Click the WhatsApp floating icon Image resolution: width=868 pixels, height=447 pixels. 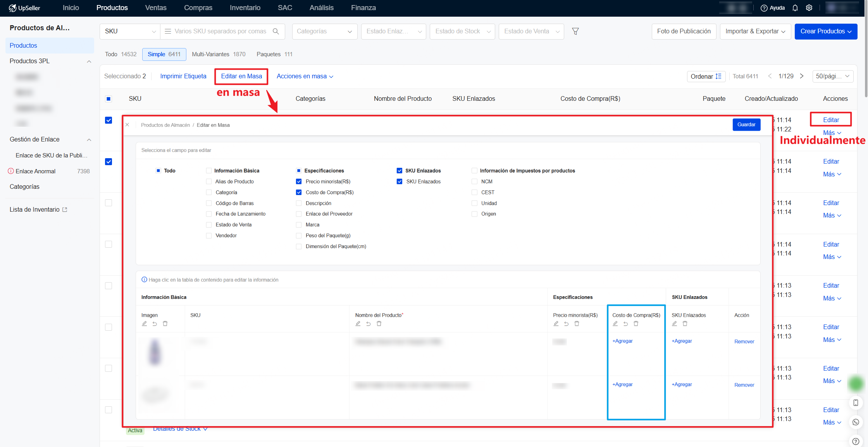tap(856, 422)
